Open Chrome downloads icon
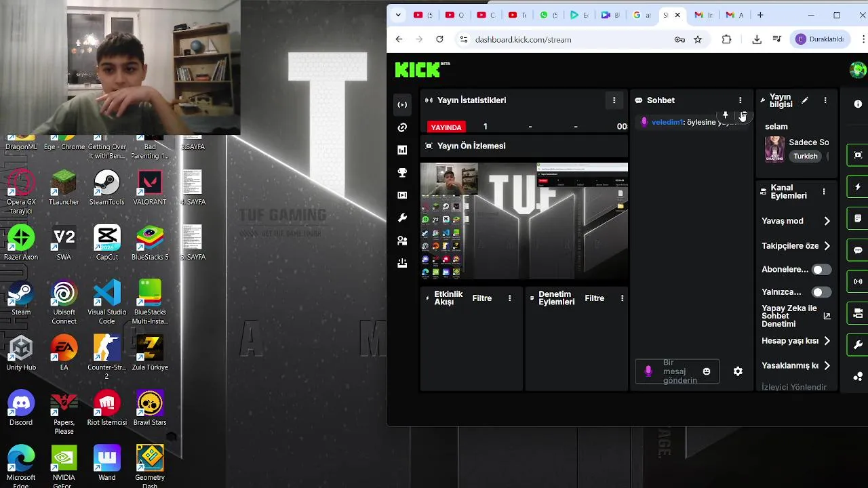The image size is (868, 488). pos(757,39)
